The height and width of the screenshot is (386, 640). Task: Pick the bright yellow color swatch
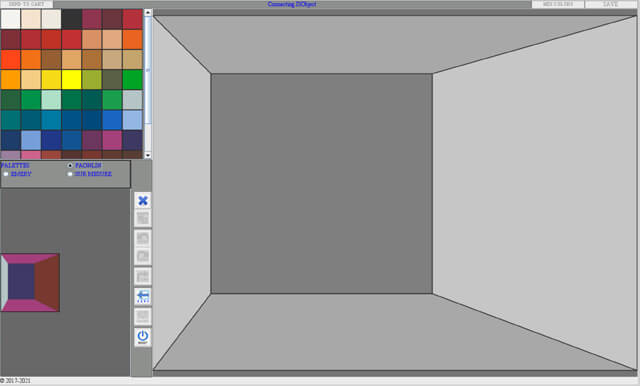click(71, 80)
